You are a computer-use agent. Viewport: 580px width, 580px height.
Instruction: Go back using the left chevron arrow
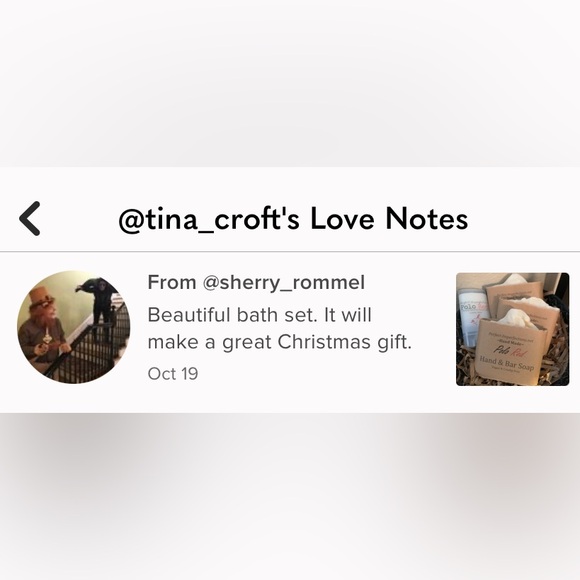click(x=30, y=219)
